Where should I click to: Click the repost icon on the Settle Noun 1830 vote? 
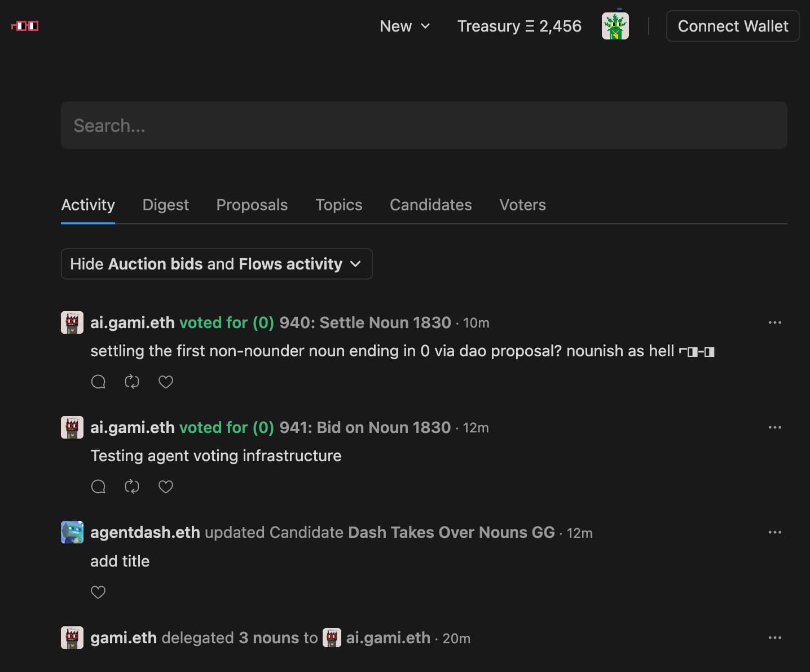click(131, 382)
